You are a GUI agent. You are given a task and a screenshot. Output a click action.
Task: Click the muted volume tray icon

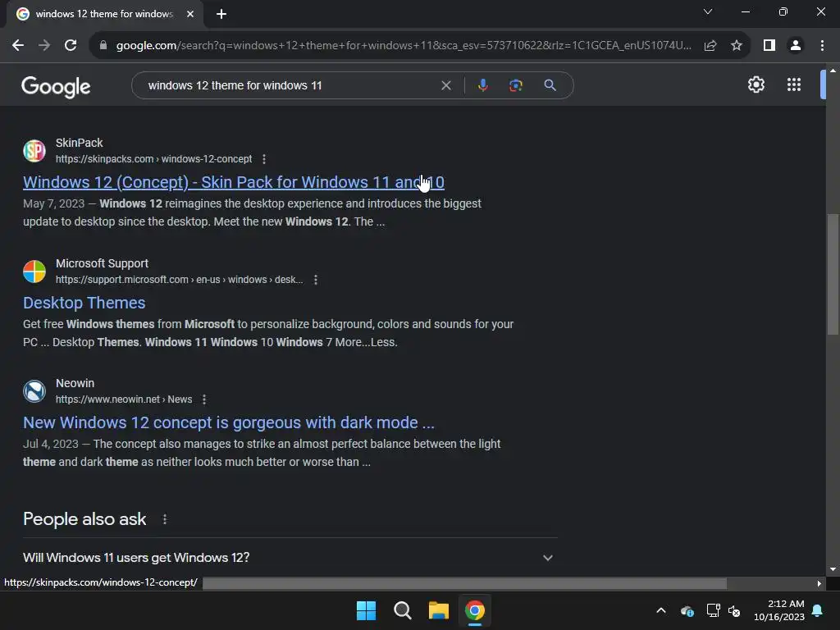734,610
